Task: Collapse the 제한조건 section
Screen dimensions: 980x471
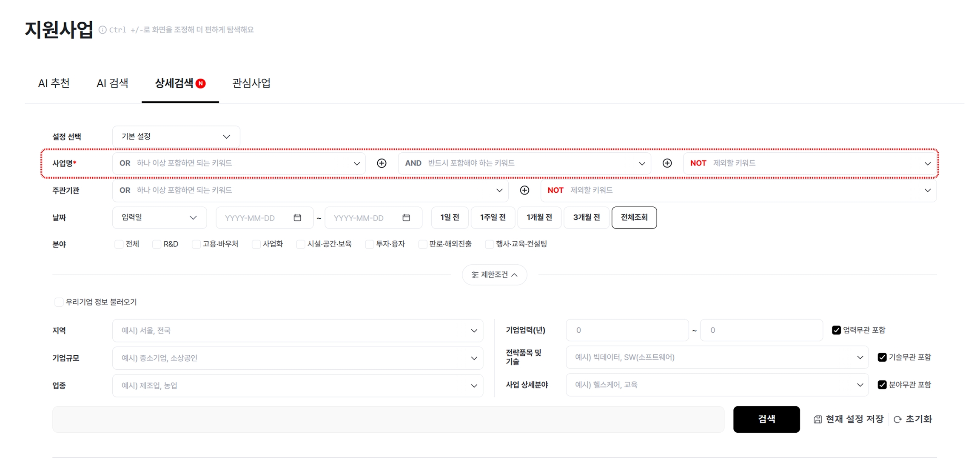Action: tap(494, 275)
